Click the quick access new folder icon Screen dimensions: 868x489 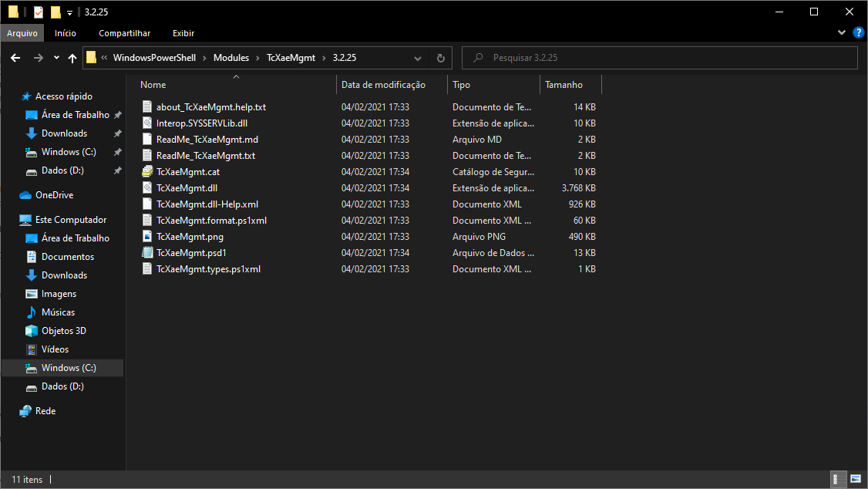56,12
